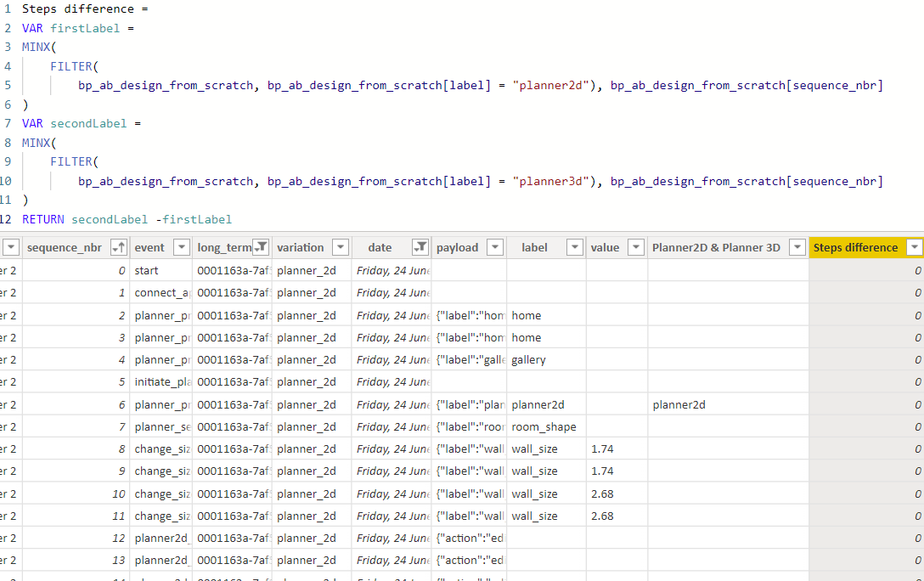The height and width of the screenshot is (581, 924).
Task: Click value 2.68 in sequence row 10
Action: (x=617, y=494)
